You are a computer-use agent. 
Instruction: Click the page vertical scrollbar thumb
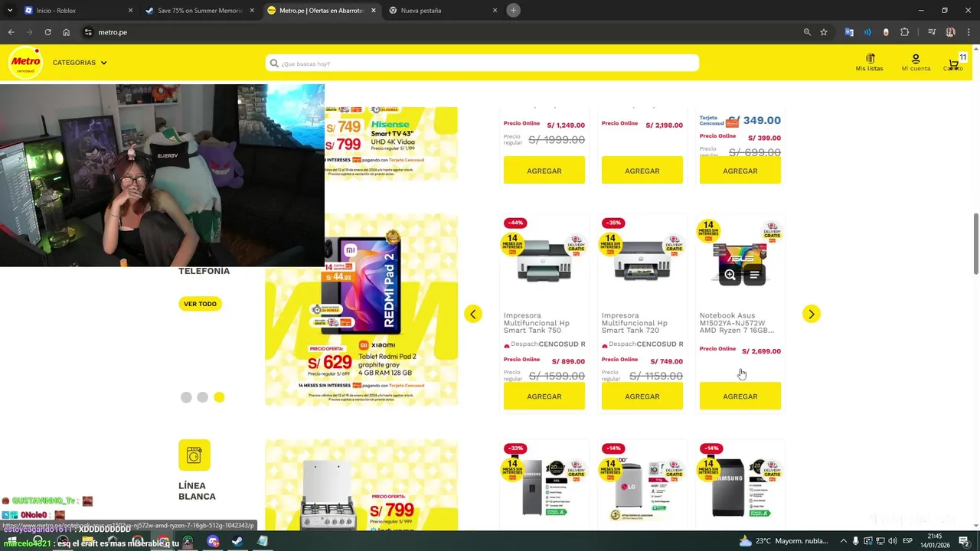tap(975, 243)
